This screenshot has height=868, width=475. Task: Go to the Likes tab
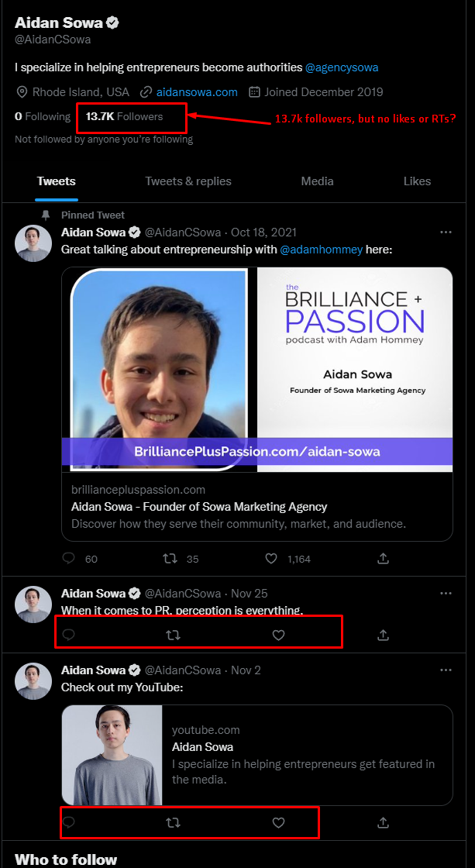pos(417,181)
